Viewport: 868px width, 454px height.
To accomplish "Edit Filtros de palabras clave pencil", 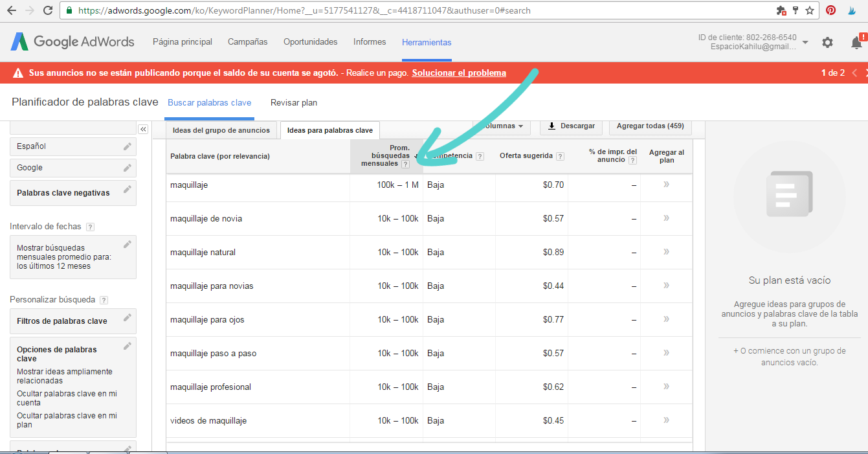I will coord(128,317).
